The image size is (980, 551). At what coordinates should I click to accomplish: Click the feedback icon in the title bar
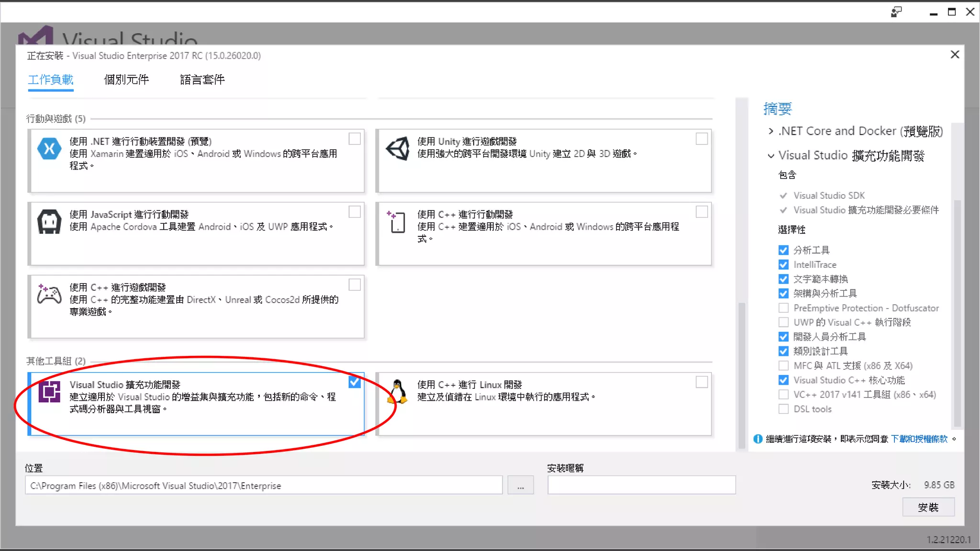(896, 12)
